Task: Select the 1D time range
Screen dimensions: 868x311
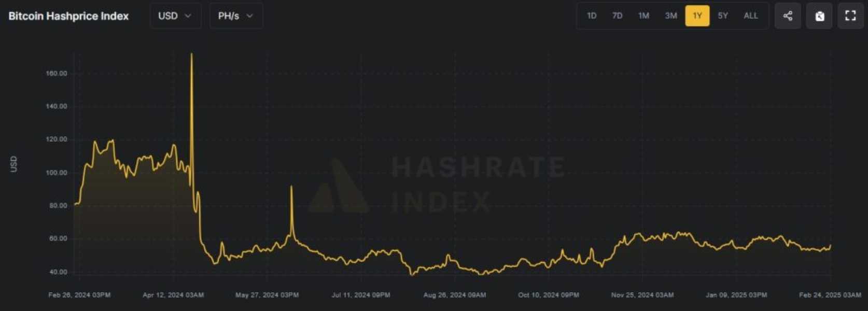Action: tap(592, 16)
